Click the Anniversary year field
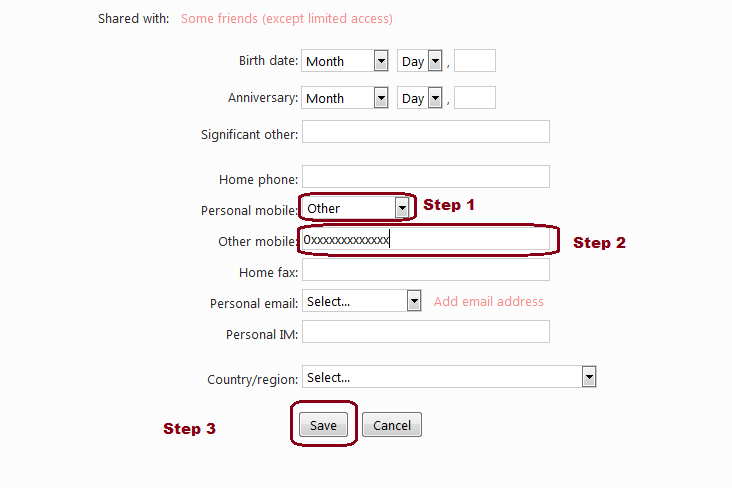The image size is (732, 488). click(475, 98)
